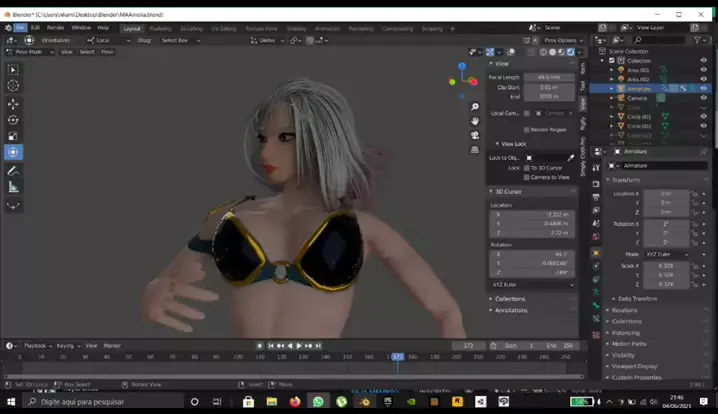Toggle visibility of Armature in outliner

(x=703, y=88)
